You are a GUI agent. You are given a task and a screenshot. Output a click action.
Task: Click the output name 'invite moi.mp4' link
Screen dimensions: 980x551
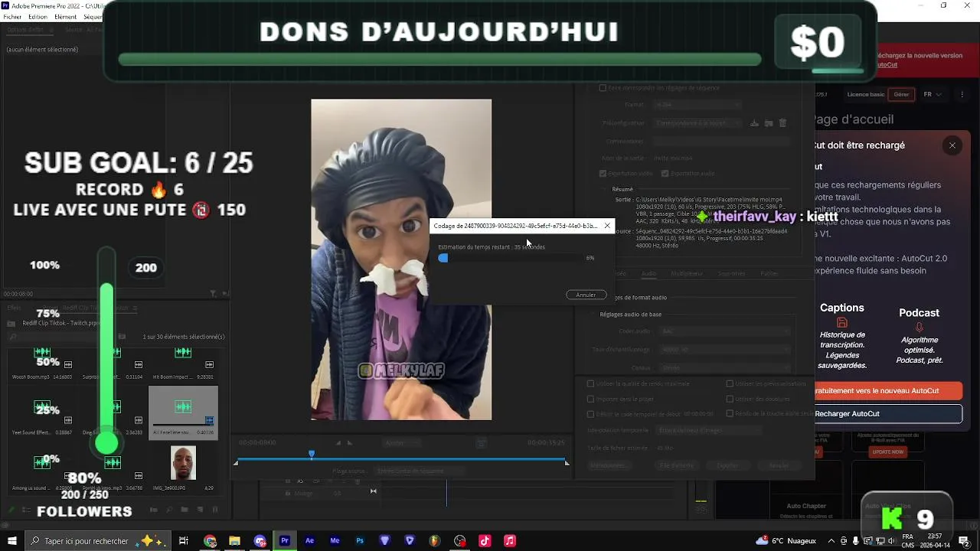coord(674,158)
